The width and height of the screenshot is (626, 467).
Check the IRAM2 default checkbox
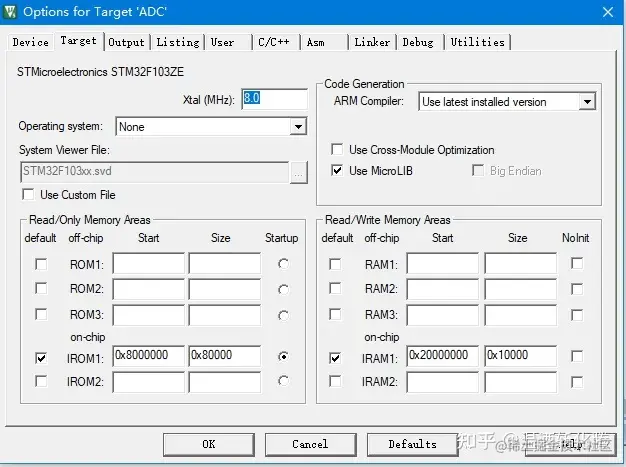point(335,381)
